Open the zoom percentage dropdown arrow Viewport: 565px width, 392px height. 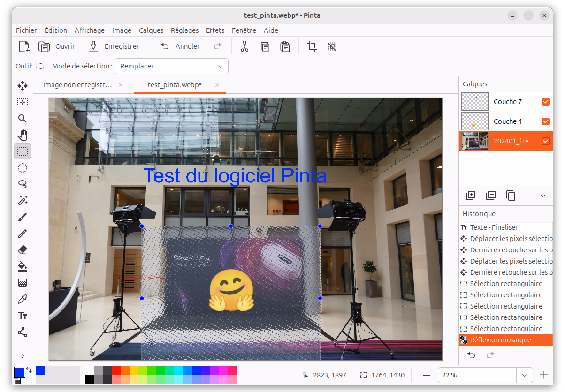tap(525, 375)
